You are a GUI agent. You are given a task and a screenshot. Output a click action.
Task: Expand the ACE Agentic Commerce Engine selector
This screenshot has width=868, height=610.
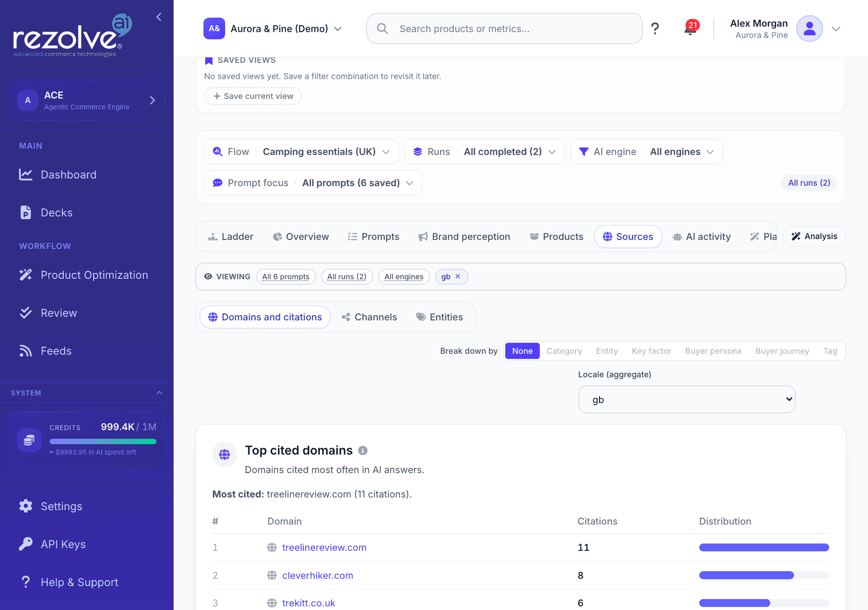87,100
